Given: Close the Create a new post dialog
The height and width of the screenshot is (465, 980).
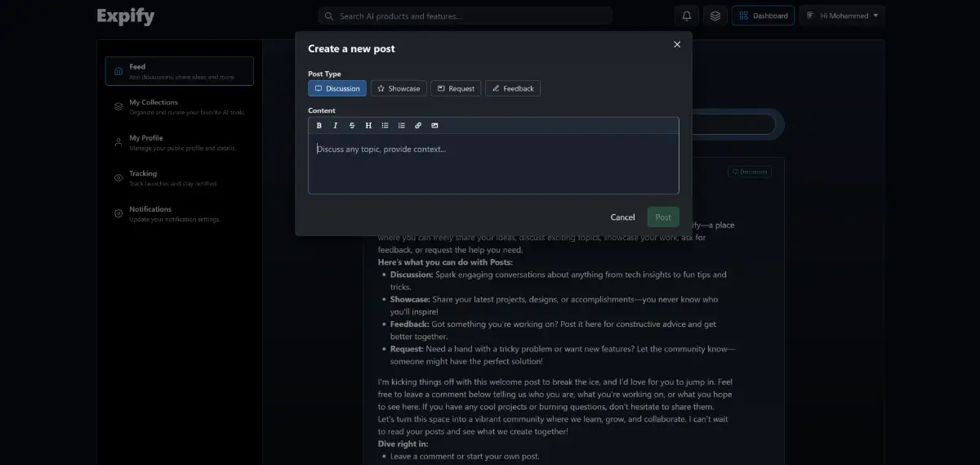Looking at the screenshot, I should click(677, 45).
